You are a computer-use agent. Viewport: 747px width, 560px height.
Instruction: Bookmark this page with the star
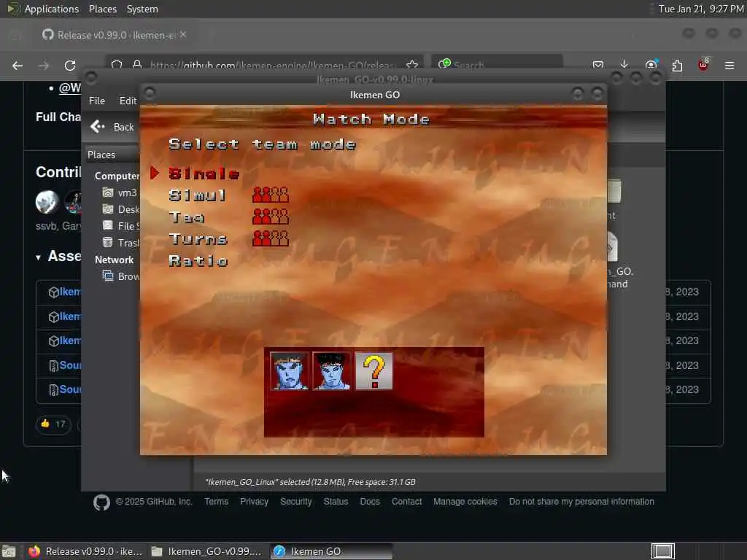(x=412, y=65)
